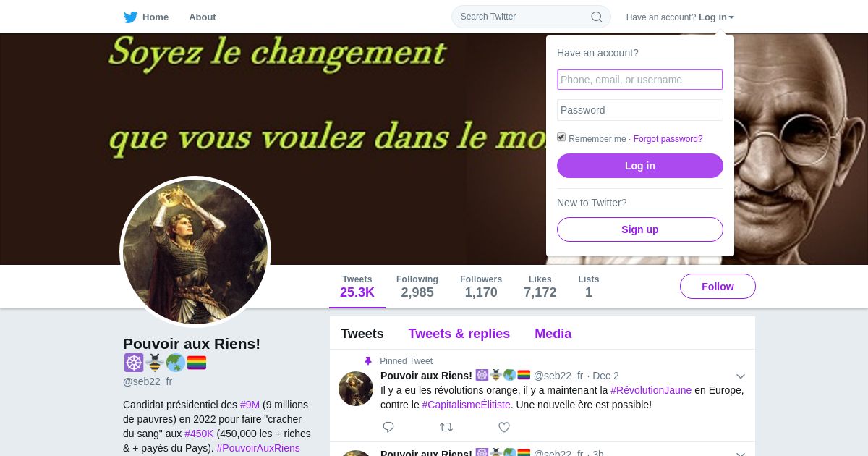The width and height of the screenshot is (868, 456).
Task: Retweet the pinned tweet
Action: [446, 427]
